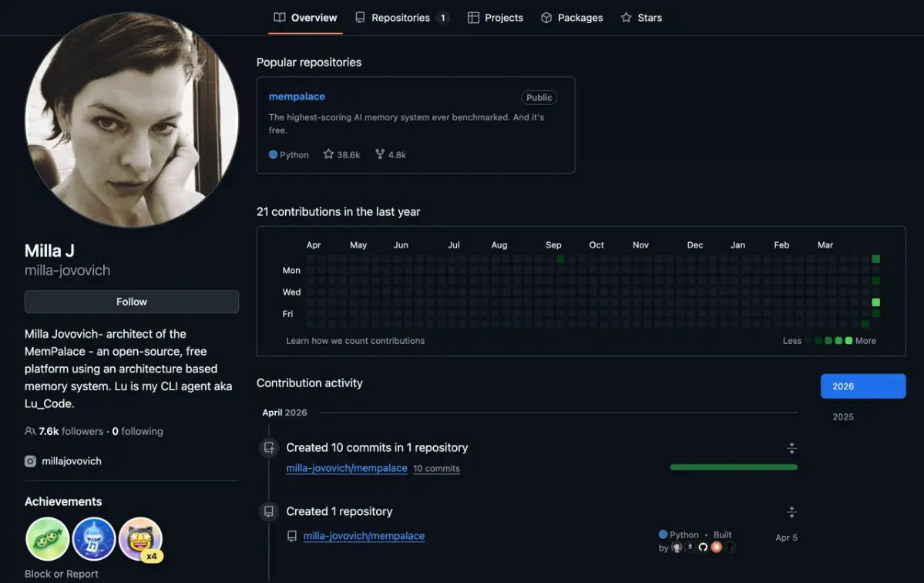
Task: Click the 38.6k stargazers star icon
Action: [x=328, y=154]
